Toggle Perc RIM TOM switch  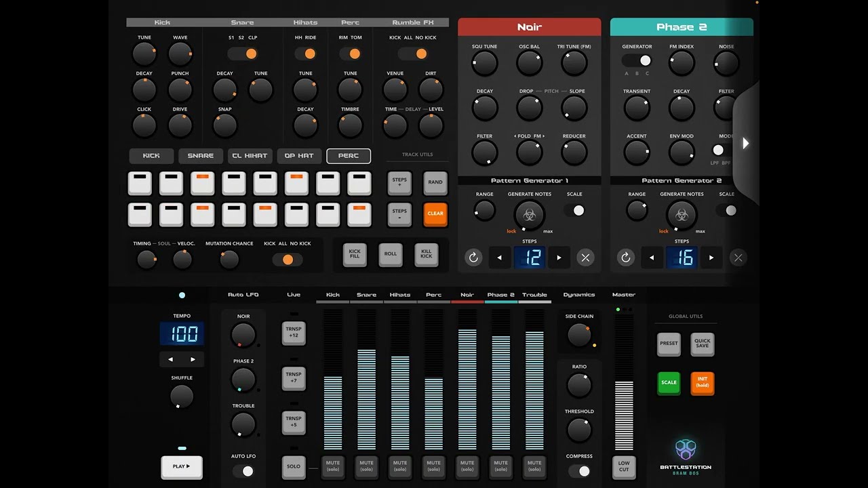click(350, 54)
